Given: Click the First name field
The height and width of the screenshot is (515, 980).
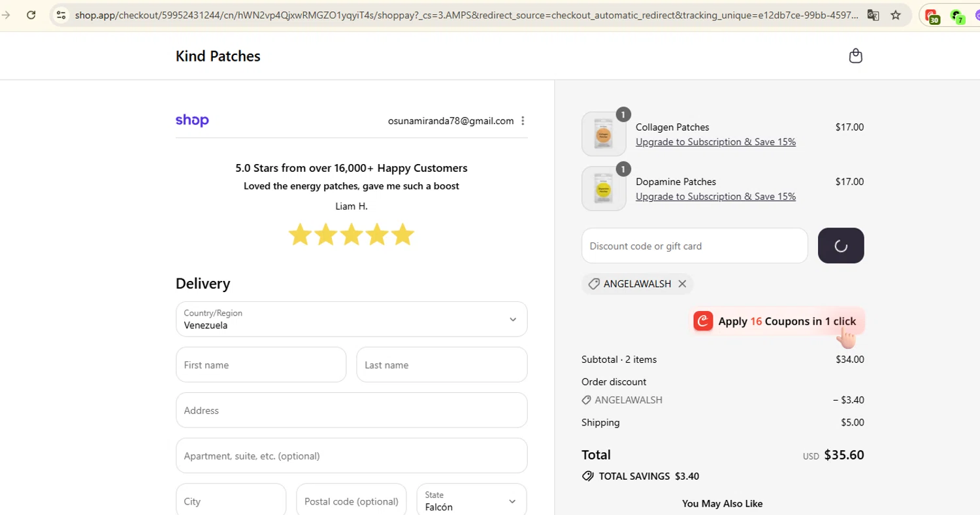Looking at the screenshot, I should point(261,365).
